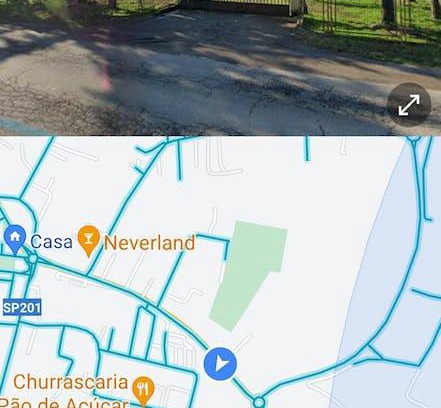The width and height of the screenshot is (441, 408).
Task: Select the short blue street beside the park
Action: pyautogui.click(x=227, y=249)
